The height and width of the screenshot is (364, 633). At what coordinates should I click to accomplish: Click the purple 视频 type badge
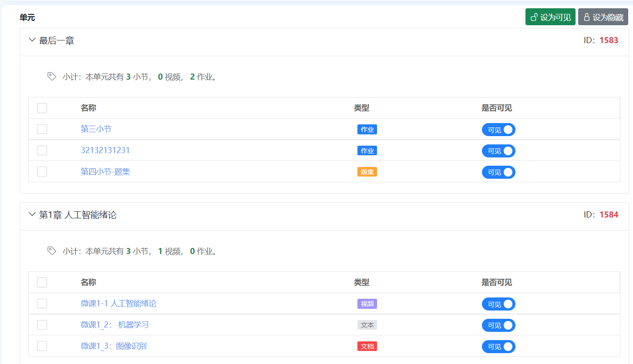point(367,304)
